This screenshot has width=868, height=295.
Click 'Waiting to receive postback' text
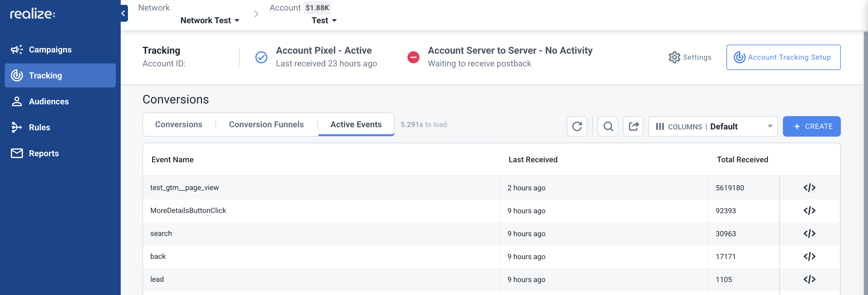coord(480,63)
